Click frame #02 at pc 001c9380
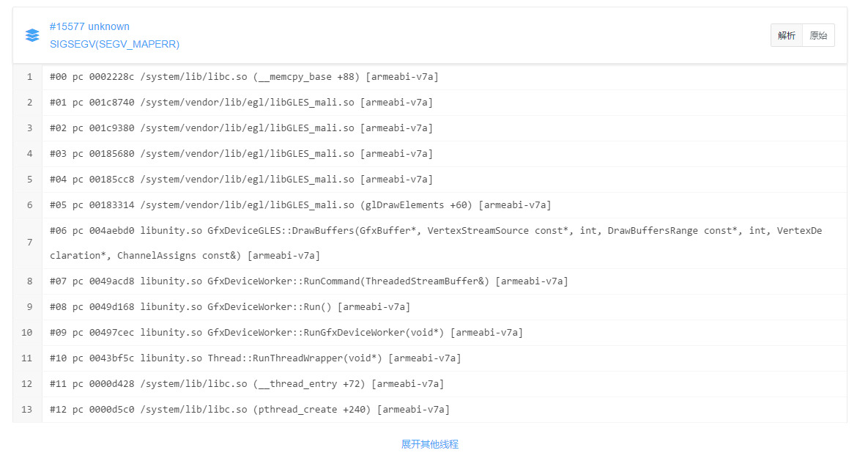 tap(241, 128)
